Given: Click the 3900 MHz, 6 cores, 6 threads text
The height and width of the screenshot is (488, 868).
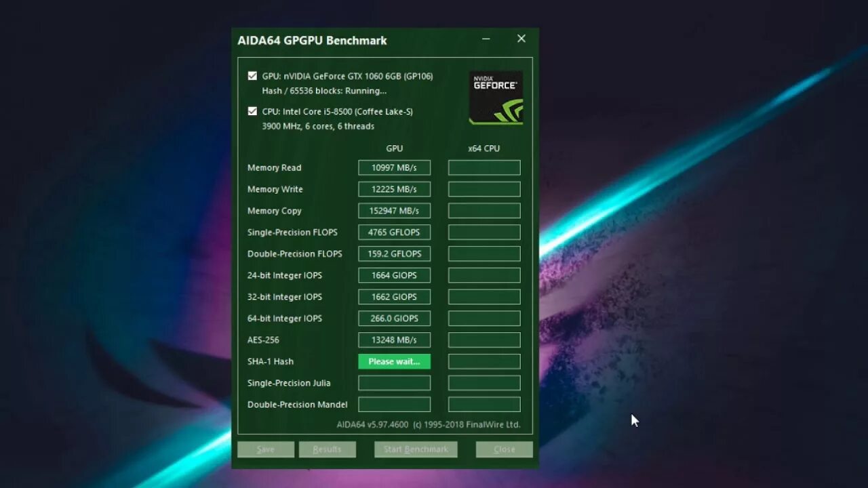Looking at the screenshot, I should 318,126.
